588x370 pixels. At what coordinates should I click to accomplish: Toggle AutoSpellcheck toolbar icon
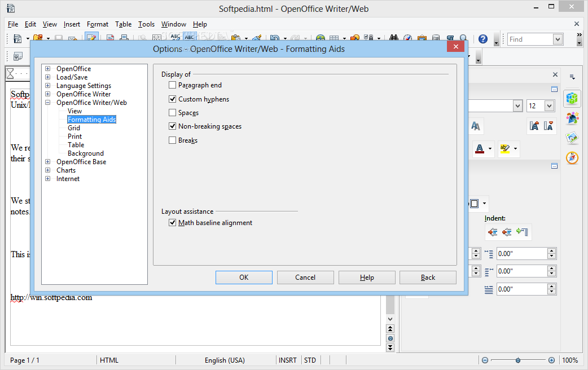point(190,38)
